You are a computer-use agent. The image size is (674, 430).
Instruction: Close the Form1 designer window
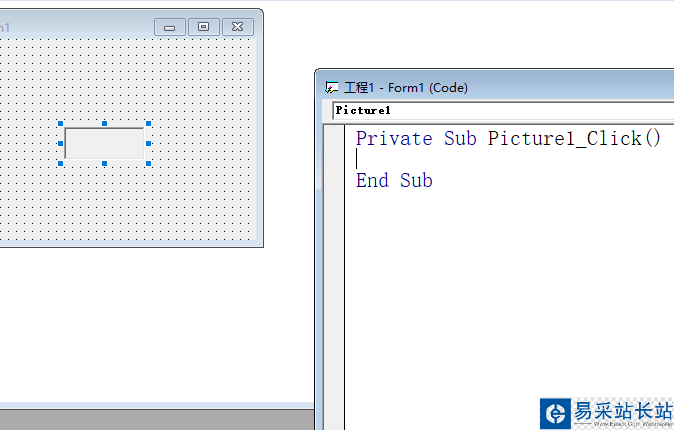(237, 27)
